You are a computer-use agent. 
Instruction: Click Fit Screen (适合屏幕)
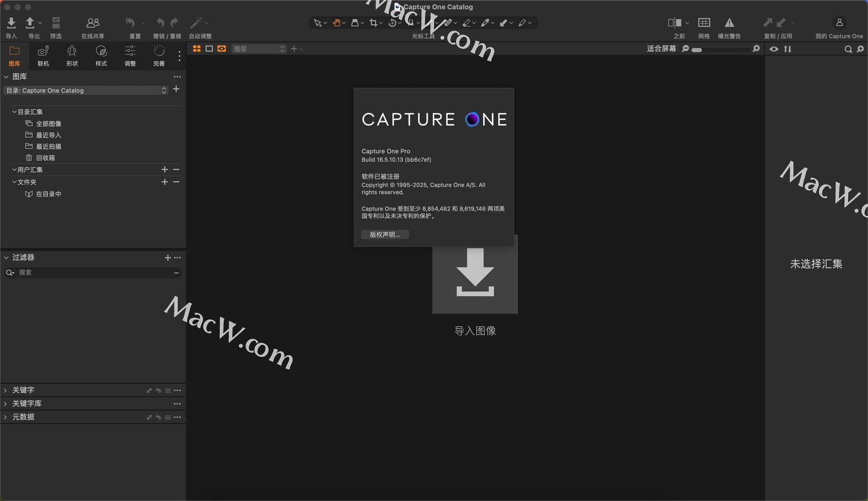pyautogui.click(x=661, y=49)
